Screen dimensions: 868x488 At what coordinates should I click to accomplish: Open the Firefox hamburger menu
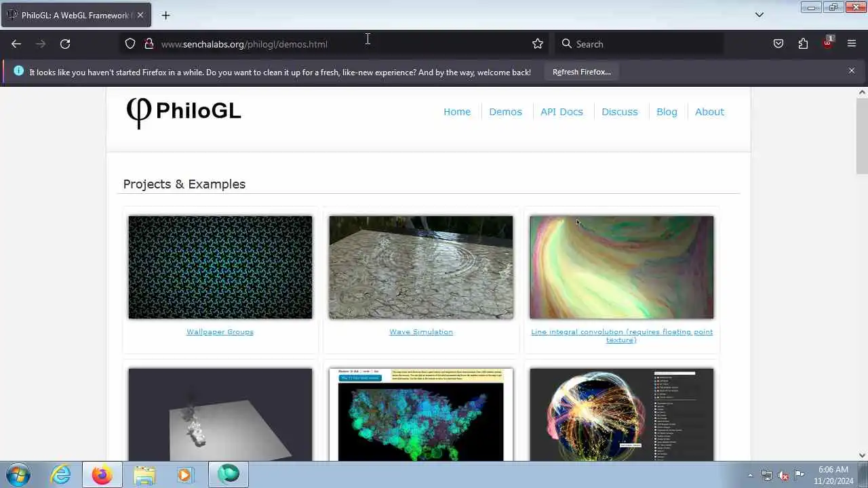tap(852, 44)
